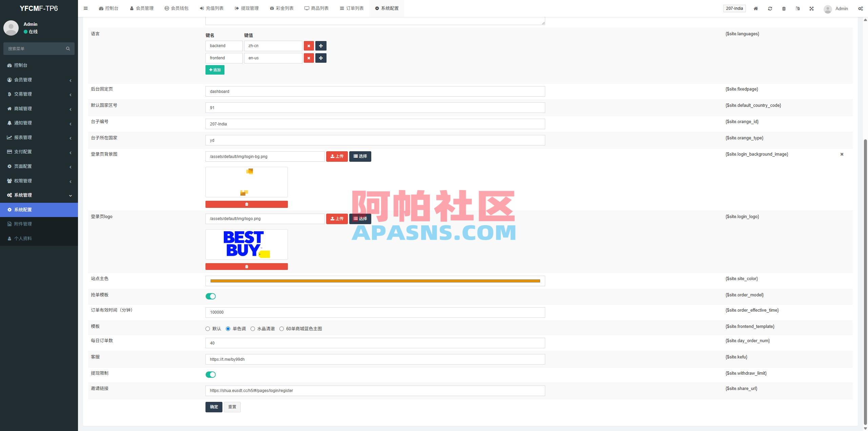Viewport: 868px width, 431px height.
Task: Click the 追加 button to add a language row
Action: pos(215,70)
